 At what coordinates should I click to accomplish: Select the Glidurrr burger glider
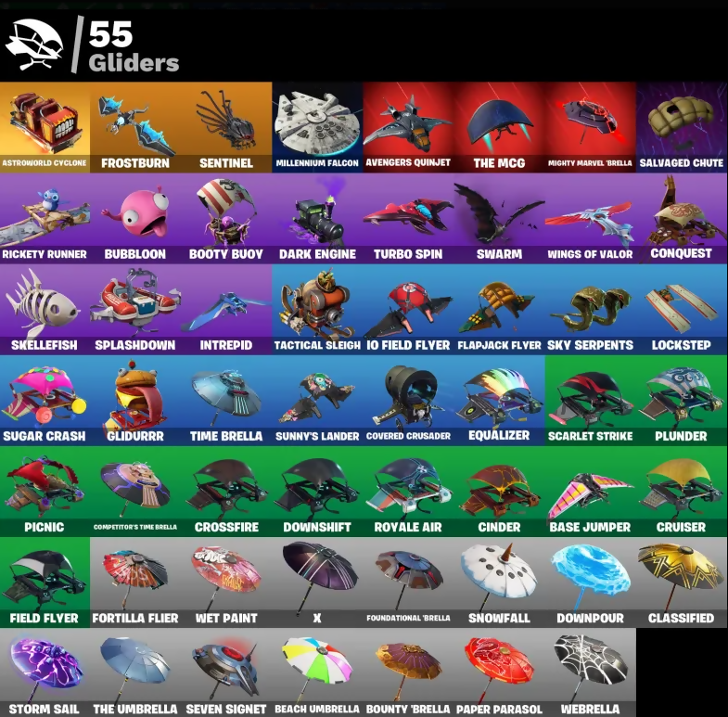(135, 401)
